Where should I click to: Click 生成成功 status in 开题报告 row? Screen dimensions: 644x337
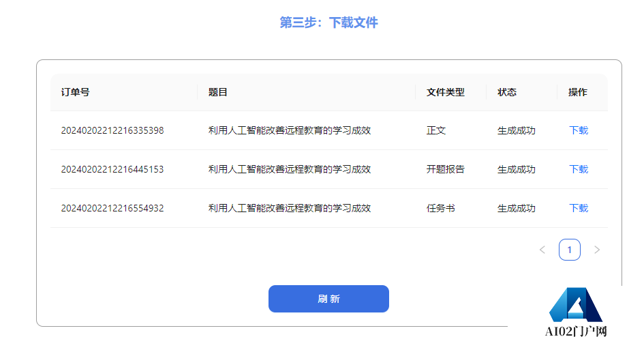517,169
